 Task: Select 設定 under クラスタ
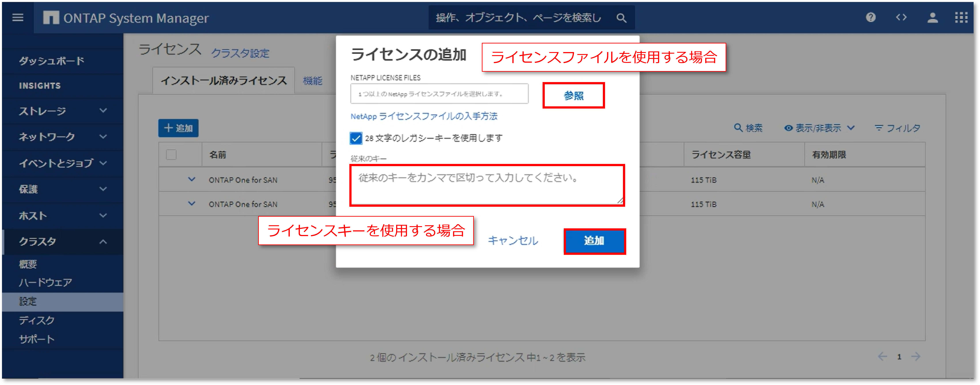pos(63,302)
